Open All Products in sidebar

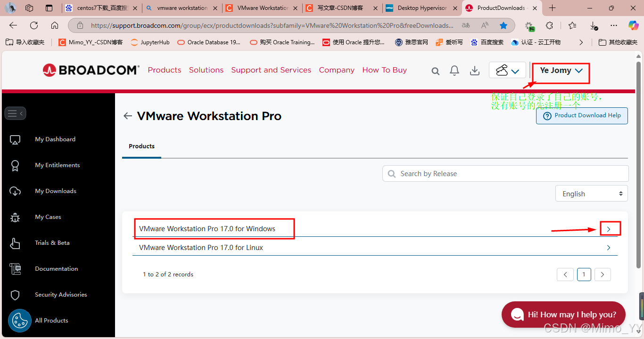51,321
